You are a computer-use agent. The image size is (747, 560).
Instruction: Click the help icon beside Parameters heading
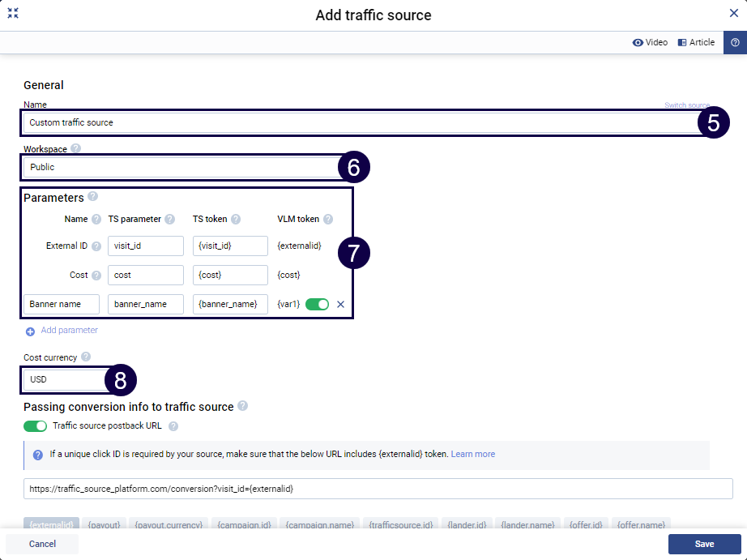pos(92,196)
